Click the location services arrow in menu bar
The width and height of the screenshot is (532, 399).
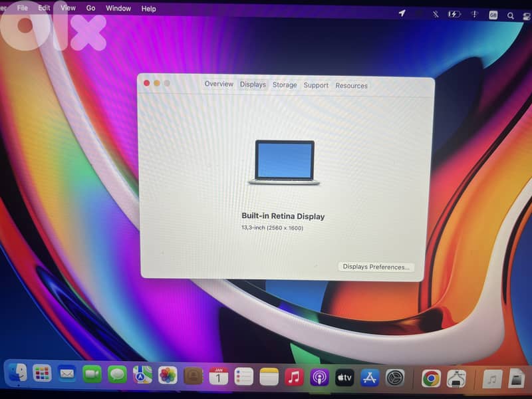click(x=402, y=13)
